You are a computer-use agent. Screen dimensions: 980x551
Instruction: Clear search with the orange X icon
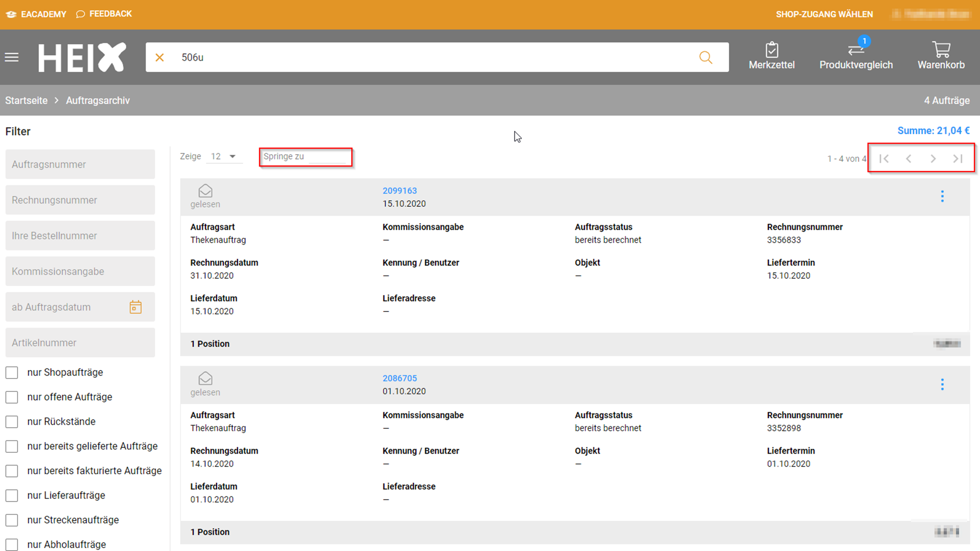[159, 57]
